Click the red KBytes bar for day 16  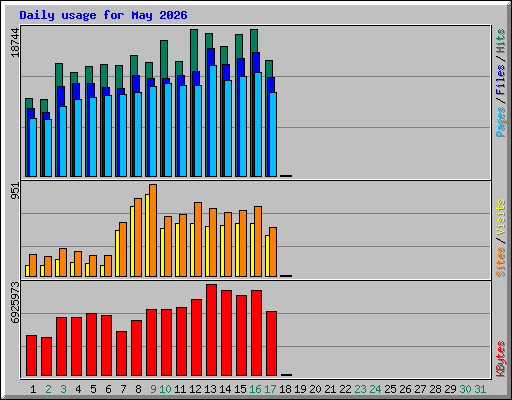click(x=256, y=333)
